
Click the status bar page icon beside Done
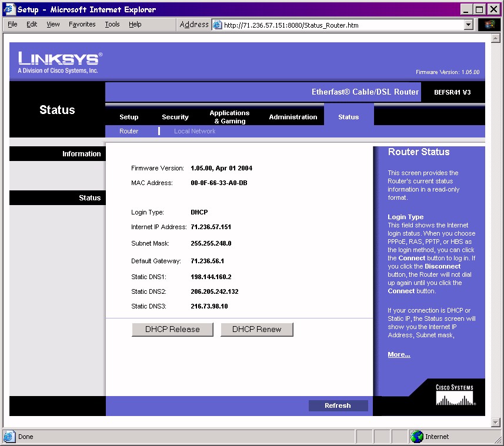pyautogui.click(x=9, y=437)
